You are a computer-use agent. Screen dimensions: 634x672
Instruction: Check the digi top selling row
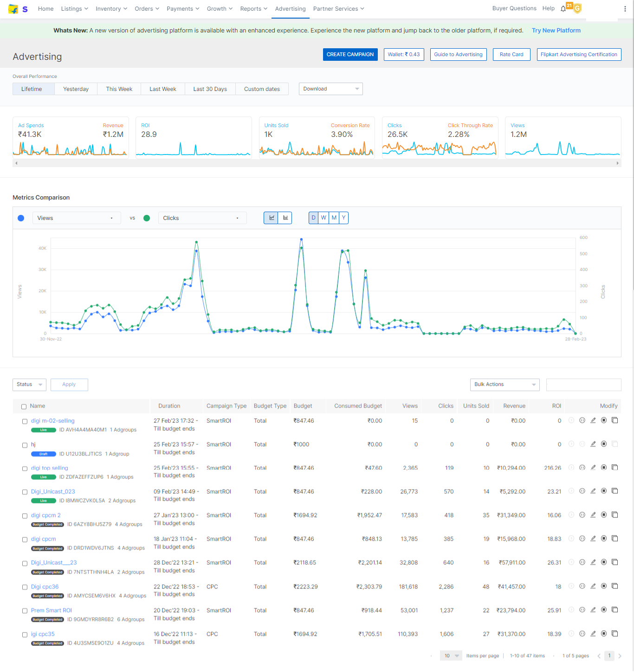pyautogui.click(x=25, y=469)
